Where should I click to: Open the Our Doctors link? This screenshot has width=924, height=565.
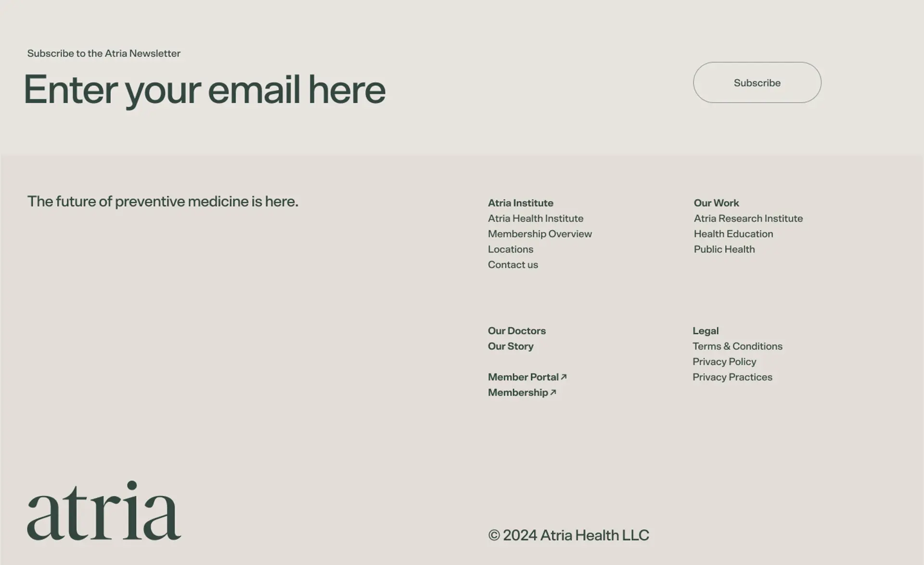click(517, 331)
